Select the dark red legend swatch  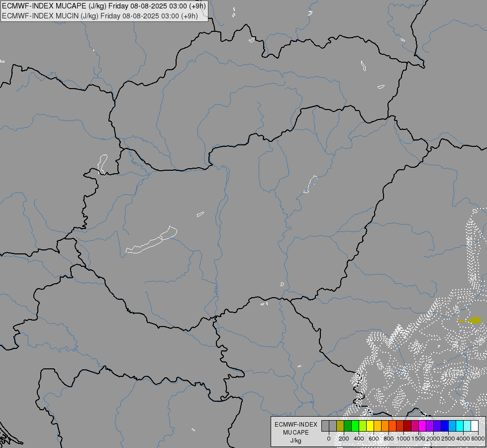407,426
